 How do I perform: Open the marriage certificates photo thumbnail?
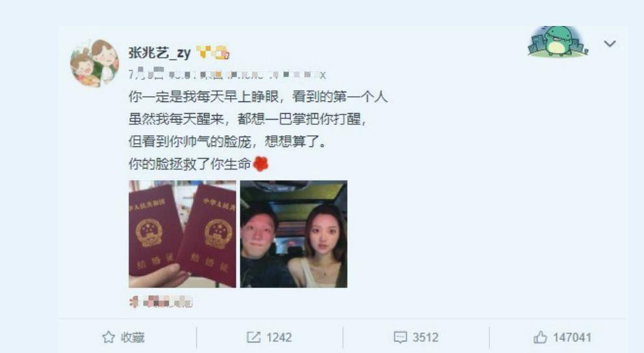[183, 234]
